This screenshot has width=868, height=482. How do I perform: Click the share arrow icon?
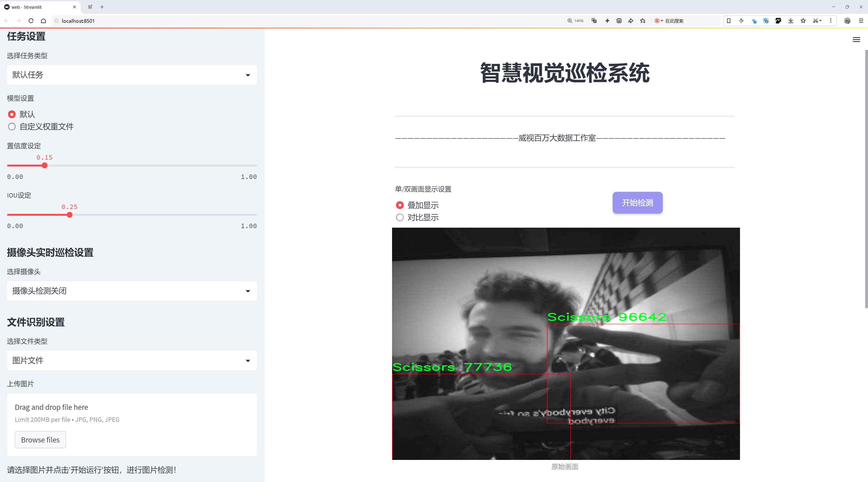pos(631,21)
